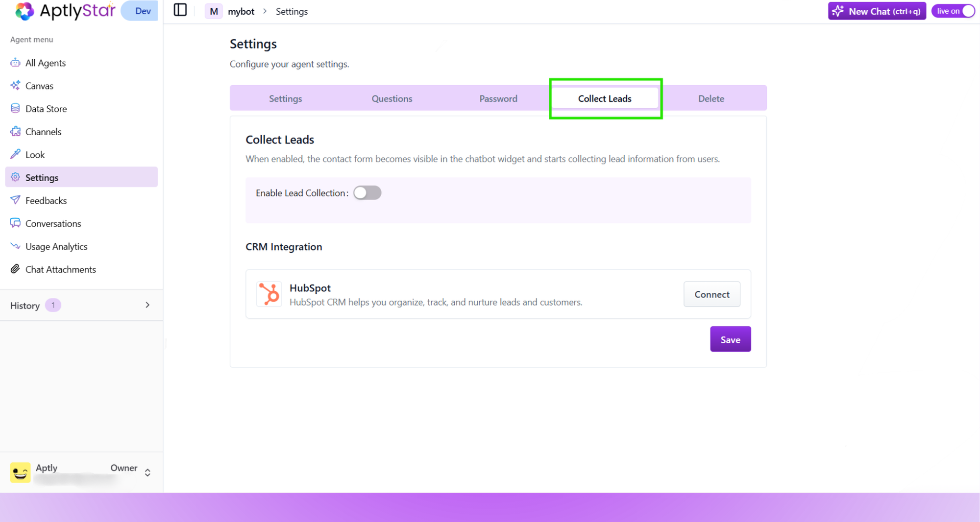The width and height of the screenshot is (980, 522).
Task: Connect HubSpot CRM integration
Action: pyautogui.click(x=711, y=294)
